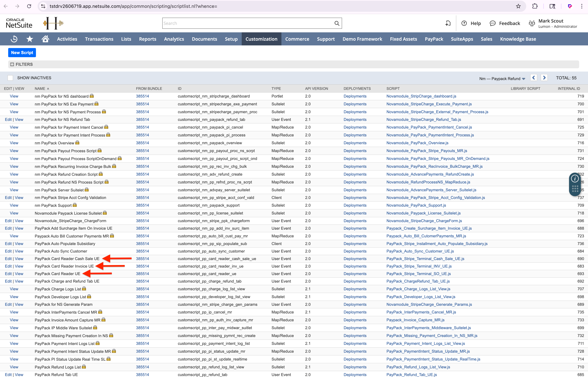Click the New Script button
Image resolution: width=588 pixels, height=377 pixels.
[22, 52]
